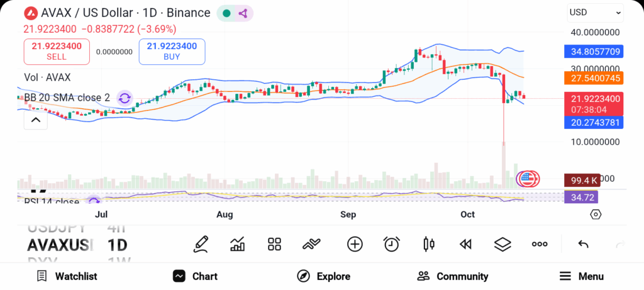The height and width of the screenshot is (290, 644).
Task: Open candlestick chart type icon
Action: tap(429, 244)
